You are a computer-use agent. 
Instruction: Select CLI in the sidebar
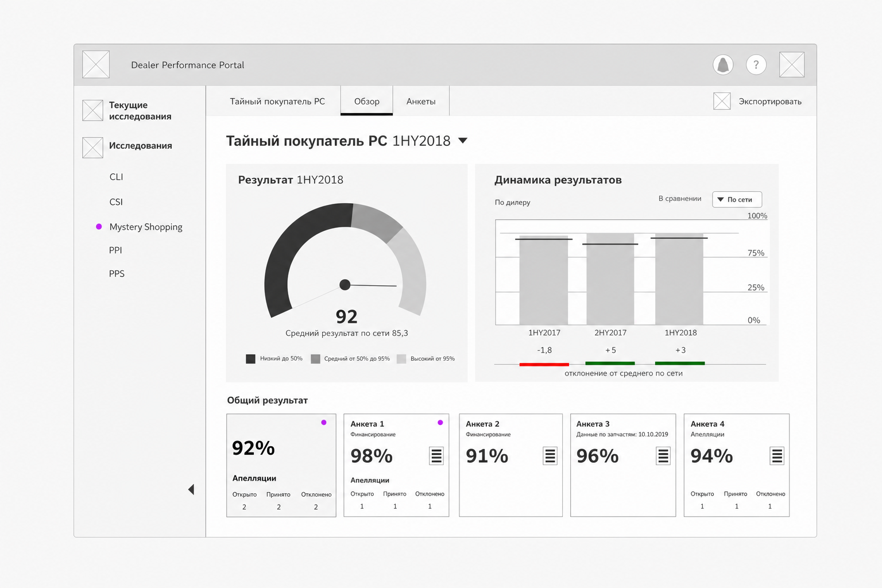(x=116, y=177)
